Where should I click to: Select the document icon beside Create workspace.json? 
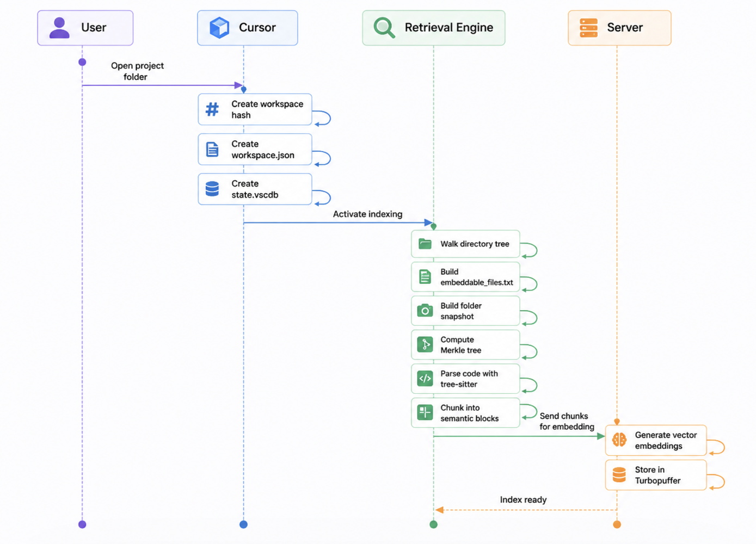(212, 149)
